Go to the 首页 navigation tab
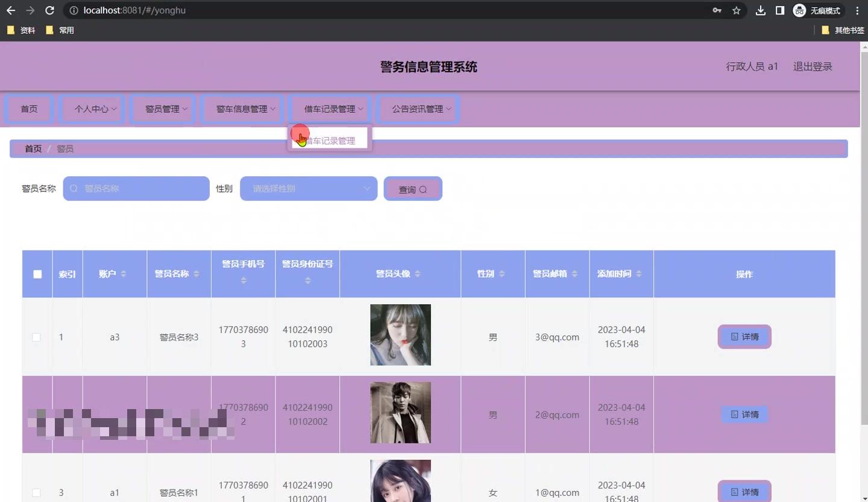The width and height of the screenshot is (868, 502). coord(29,109)
